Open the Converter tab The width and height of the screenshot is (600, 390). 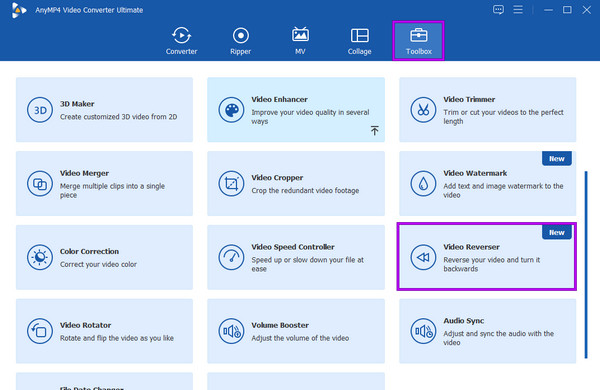181,41
